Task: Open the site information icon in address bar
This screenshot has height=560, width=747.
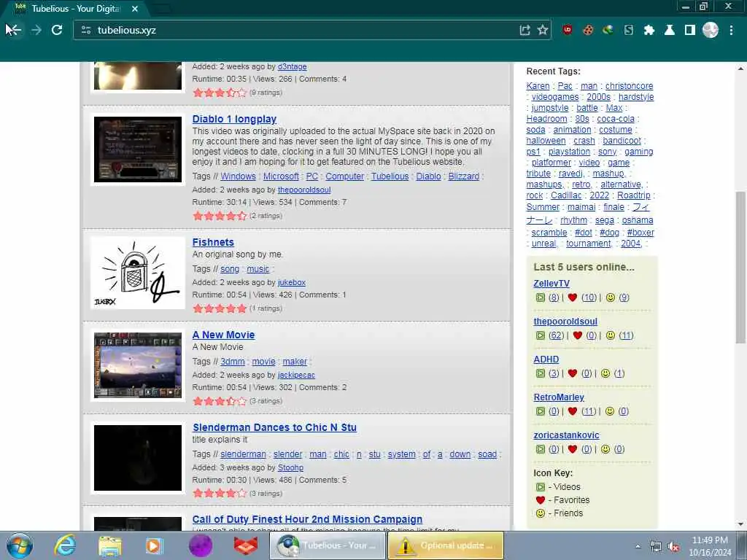Action: click(x=86, y=30)
